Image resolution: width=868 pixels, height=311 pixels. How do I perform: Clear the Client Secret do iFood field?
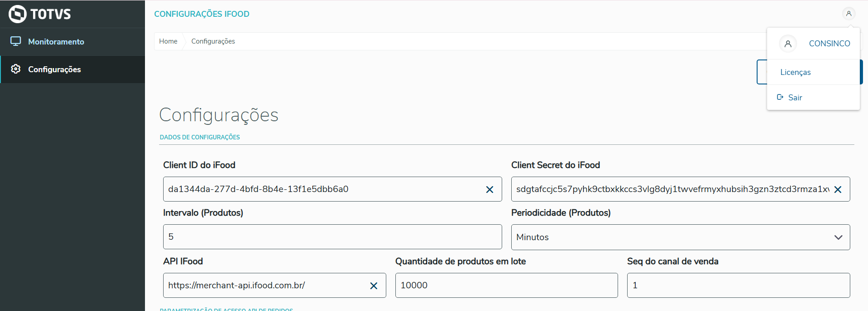[838, 189]
